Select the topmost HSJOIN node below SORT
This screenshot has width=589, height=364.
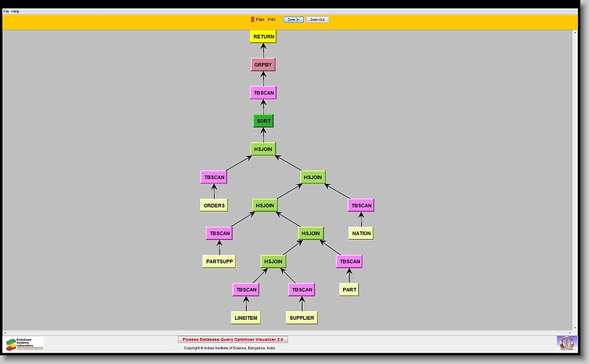point(263,149)
